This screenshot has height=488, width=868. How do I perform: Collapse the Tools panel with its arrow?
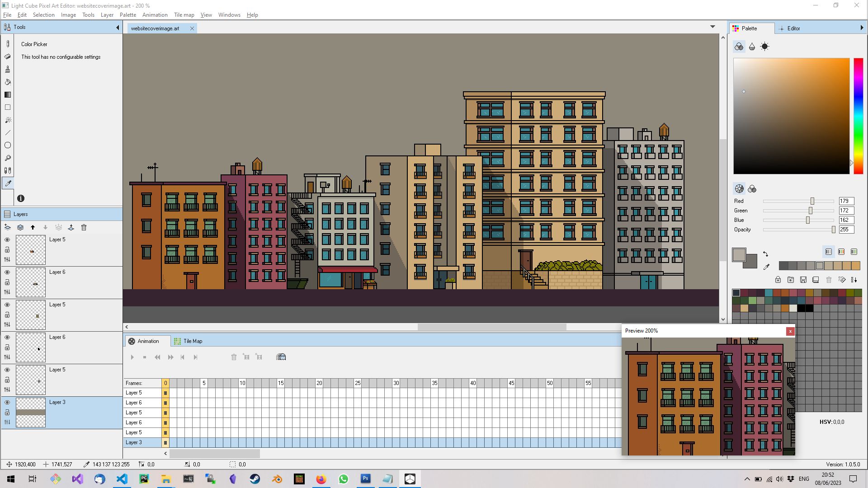(x=117, y=27)
